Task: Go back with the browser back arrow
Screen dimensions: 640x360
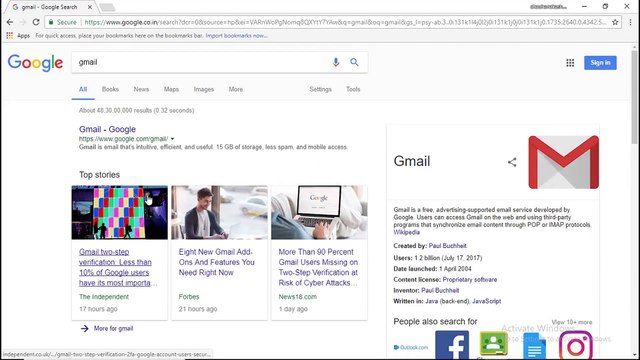Action: coord(10,22)
